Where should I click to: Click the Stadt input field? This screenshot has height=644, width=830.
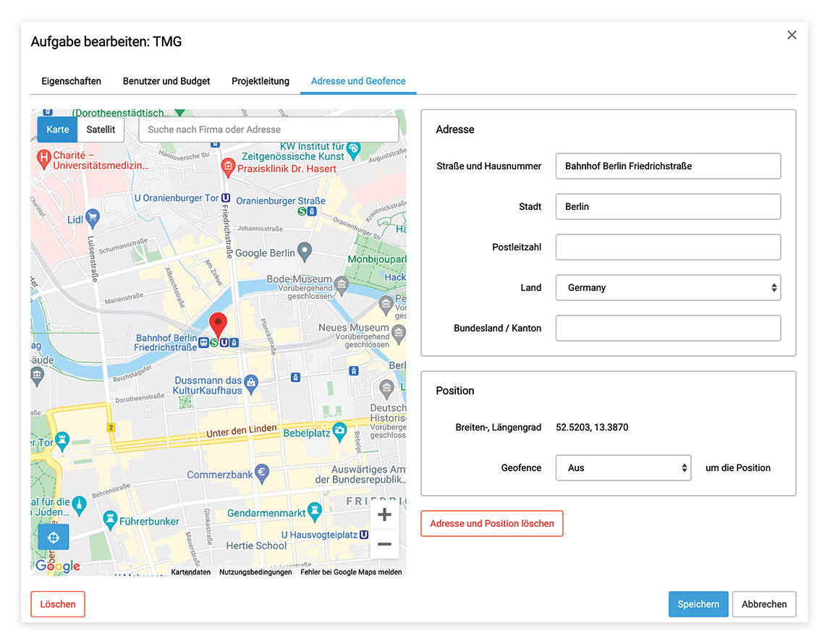(x=668, y=206)
